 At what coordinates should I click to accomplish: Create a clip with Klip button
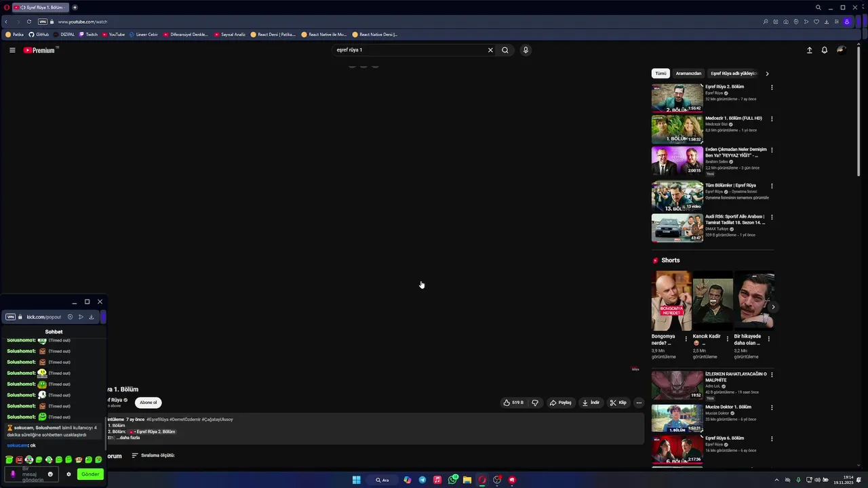(x=618, y=403)
